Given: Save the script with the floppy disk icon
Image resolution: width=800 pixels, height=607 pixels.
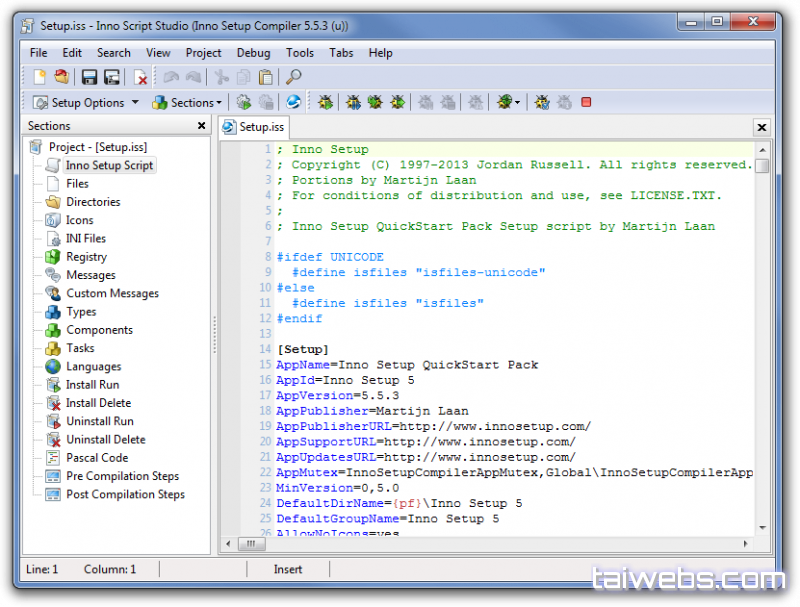Looking at the screenshot, I should (x=89, y=77).
